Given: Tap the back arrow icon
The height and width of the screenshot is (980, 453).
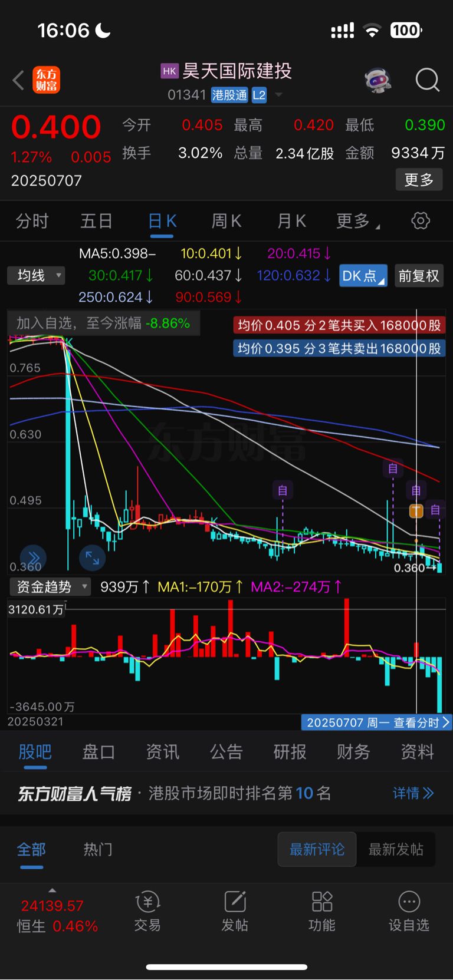Looking at the screenshot, I should point(18,80).
